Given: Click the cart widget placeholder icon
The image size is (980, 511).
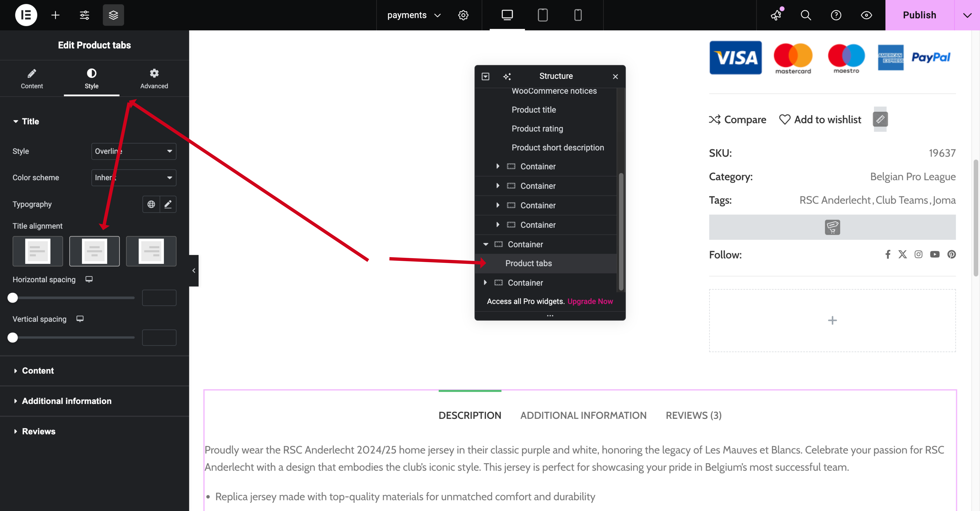Looking at the screenshot, I should [x=832, y=227].
